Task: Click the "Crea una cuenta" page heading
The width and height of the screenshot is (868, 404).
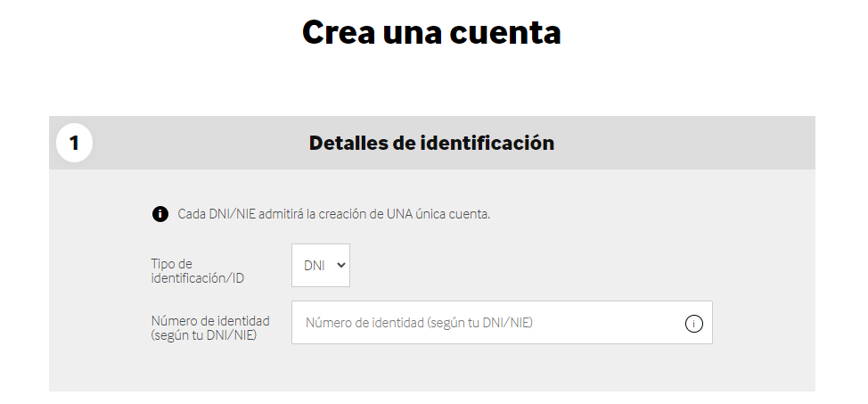Action: 431,32
